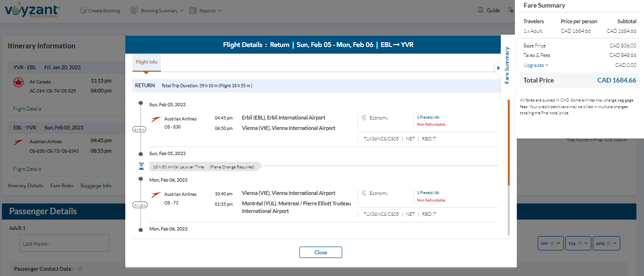Image resolution: width=644 pixels, height=276 pixels.
Task: Click the Air Canada logo in itinerary
Action: click(19, 83)
